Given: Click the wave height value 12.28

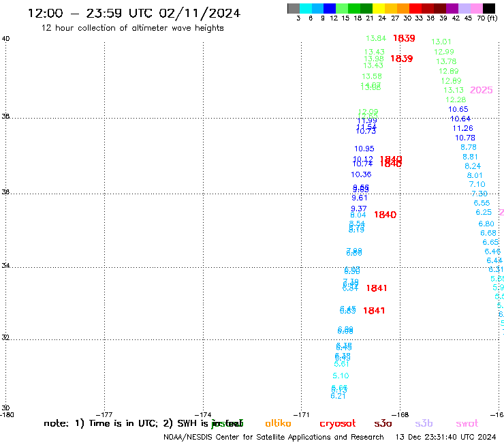Looking at the screenshot, I should click(456, 100).
